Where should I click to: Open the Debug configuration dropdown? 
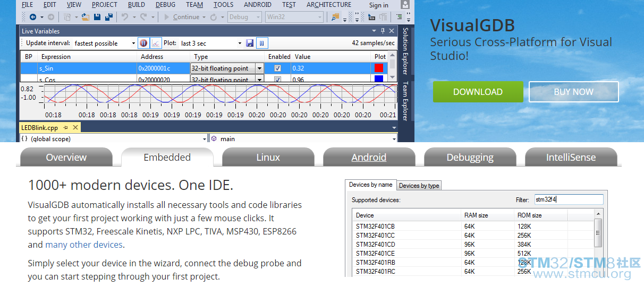tap(259, 17)
